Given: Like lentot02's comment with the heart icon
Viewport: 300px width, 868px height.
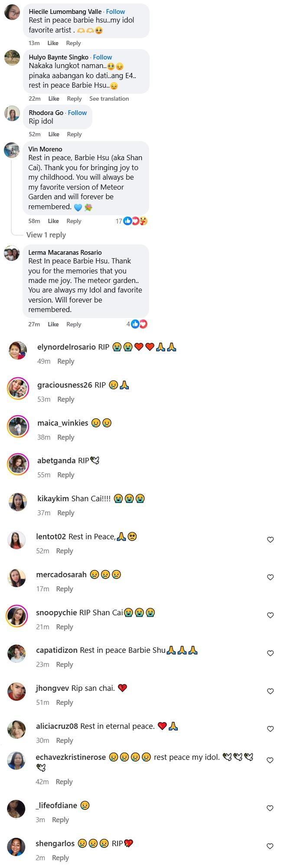Looking at the screenshot, I should click(x=270, y=539).
